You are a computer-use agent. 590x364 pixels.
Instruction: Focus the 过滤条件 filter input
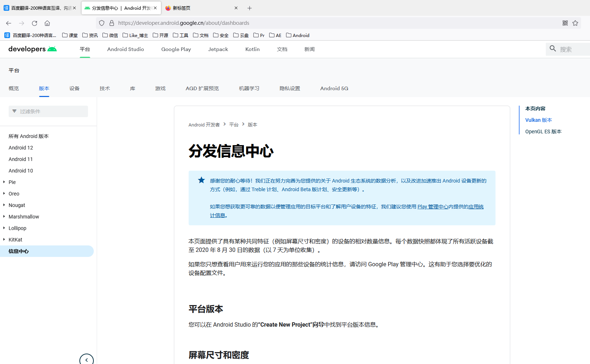[x=48, y=111]
